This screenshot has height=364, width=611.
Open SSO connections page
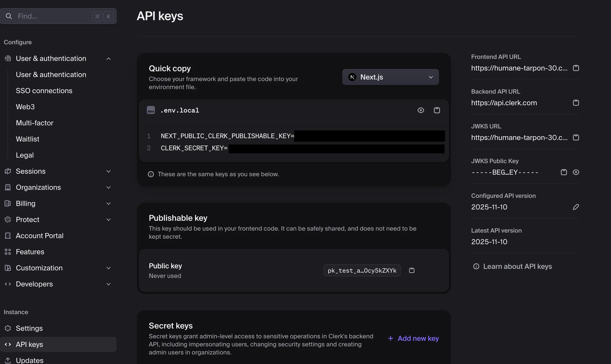(x=44, y=91)
